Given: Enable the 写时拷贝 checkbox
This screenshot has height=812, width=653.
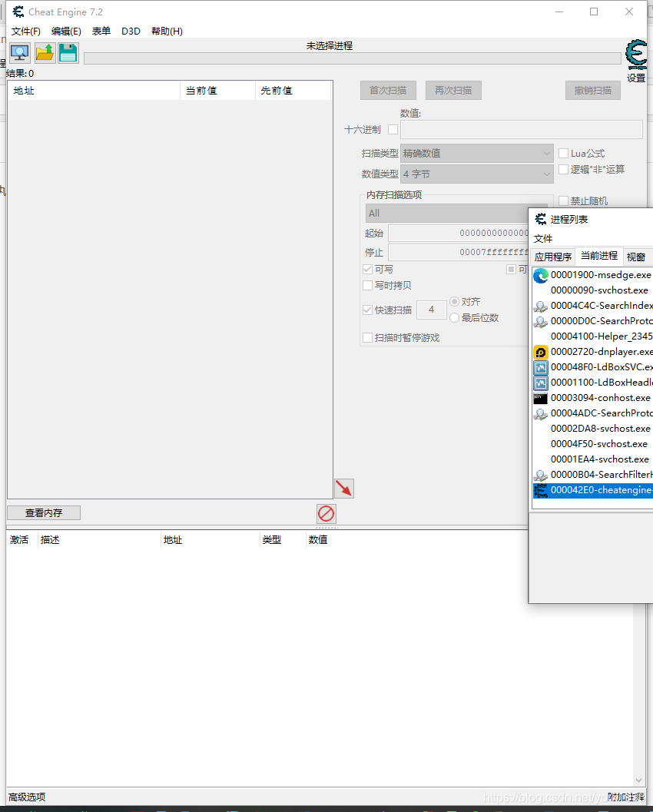Looking at the screenshot, I should point(368,285).
